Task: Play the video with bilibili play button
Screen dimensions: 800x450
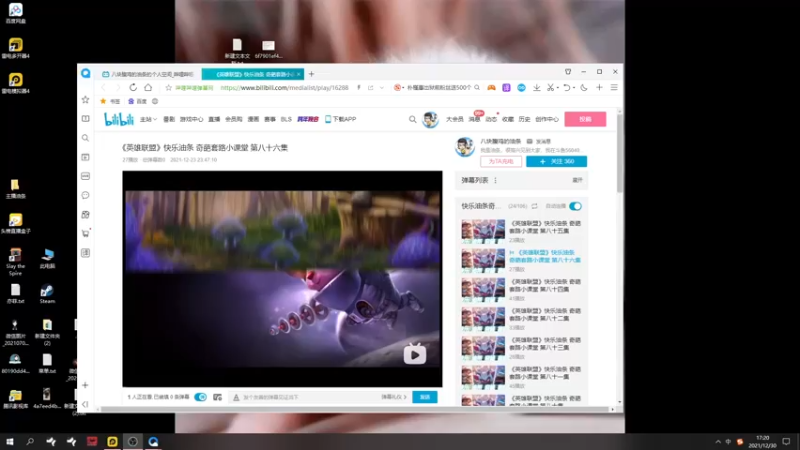Action: point(415,354)
